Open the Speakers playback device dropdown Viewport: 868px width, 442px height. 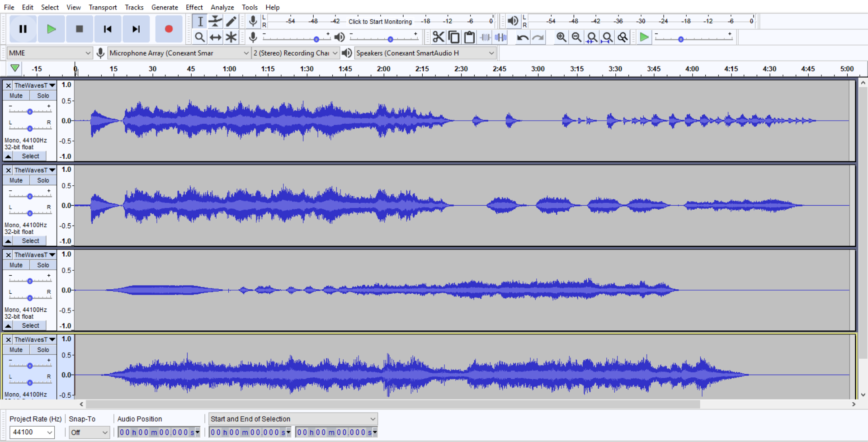point(425,53)
